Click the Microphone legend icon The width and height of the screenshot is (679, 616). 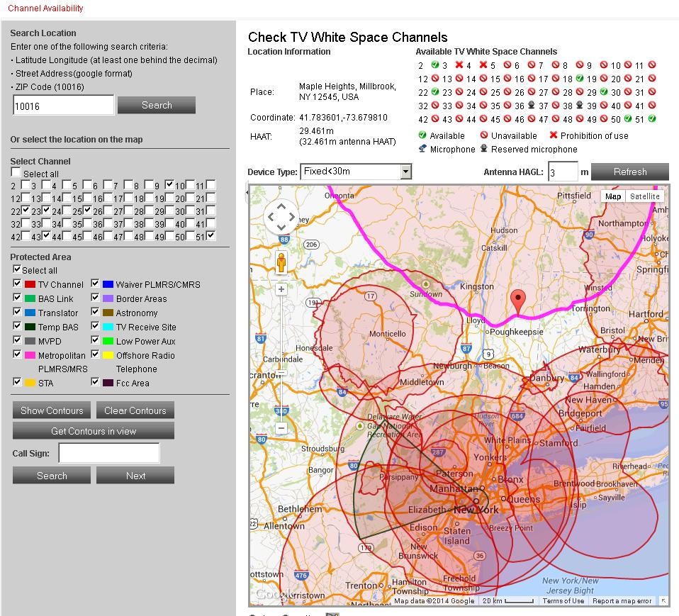(422, 149)
